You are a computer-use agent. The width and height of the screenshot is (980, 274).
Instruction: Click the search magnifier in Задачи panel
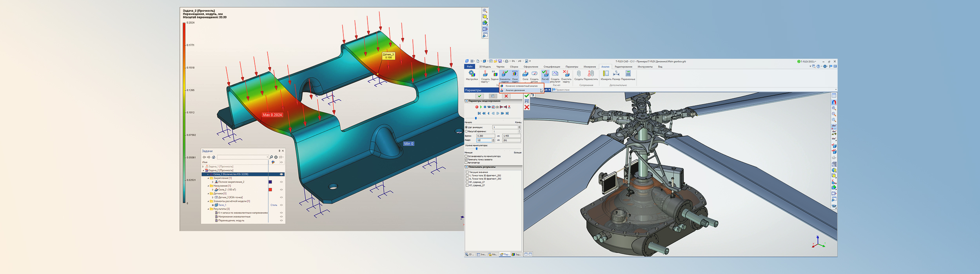coord(271,157)
